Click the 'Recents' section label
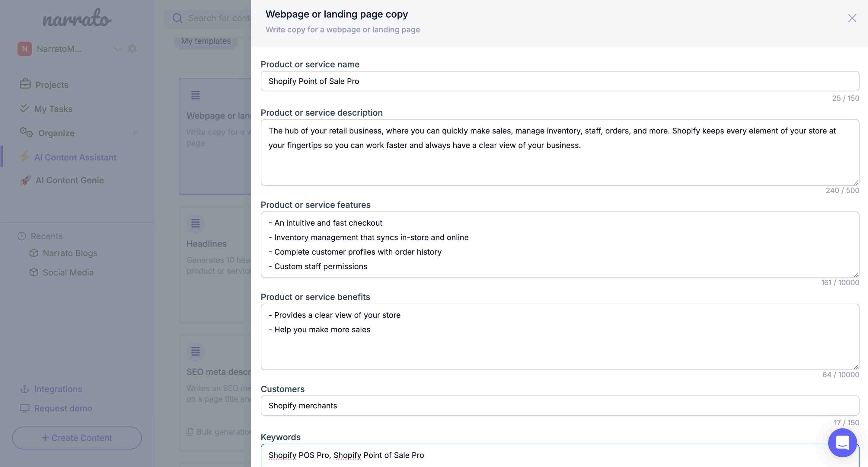Screen dimensions: 868x467 point(46,236)
